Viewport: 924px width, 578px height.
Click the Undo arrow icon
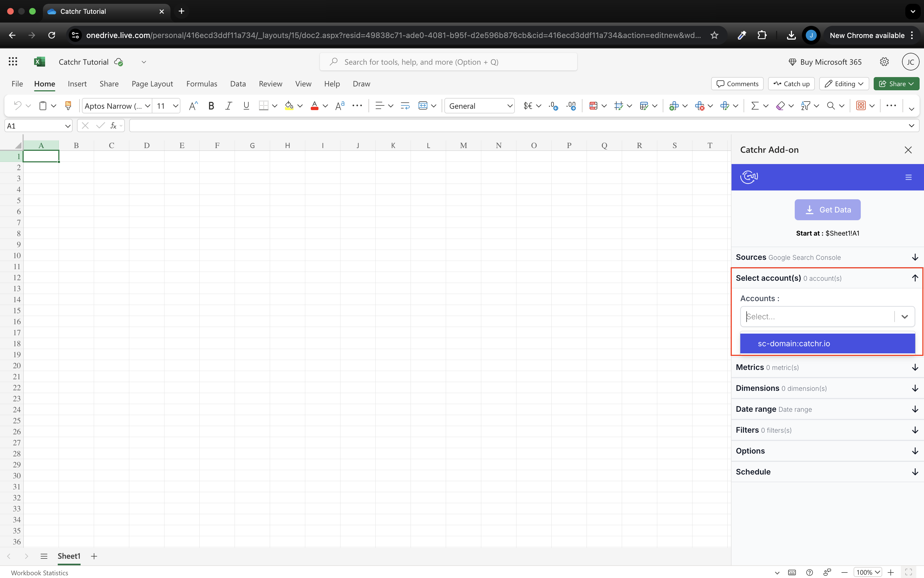tap(17, 106)
